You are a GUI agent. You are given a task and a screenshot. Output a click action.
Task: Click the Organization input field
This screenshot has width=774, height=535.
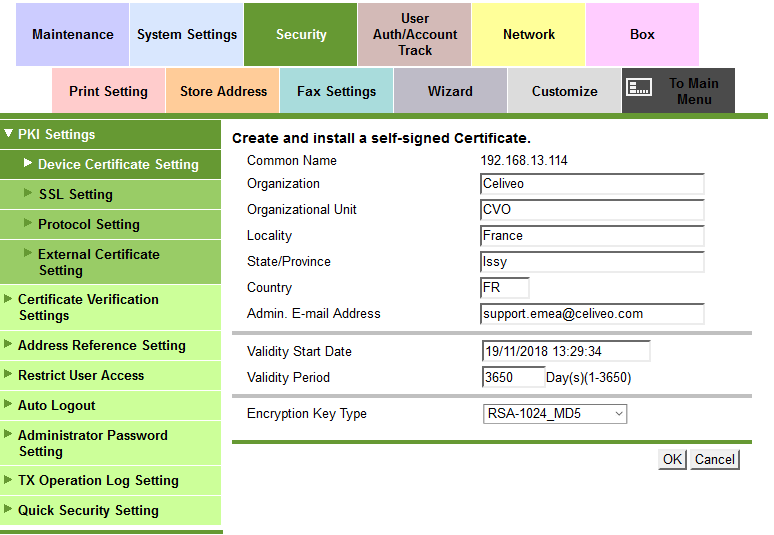coord(592,184)
